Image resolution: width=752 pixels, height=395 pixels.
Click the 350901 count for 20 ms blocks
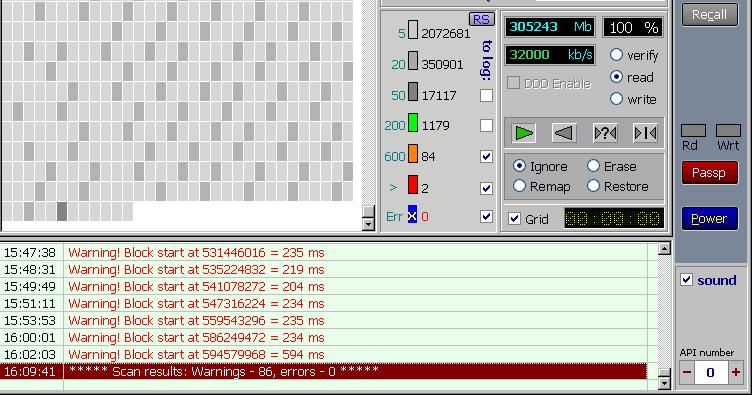[442, 64]
